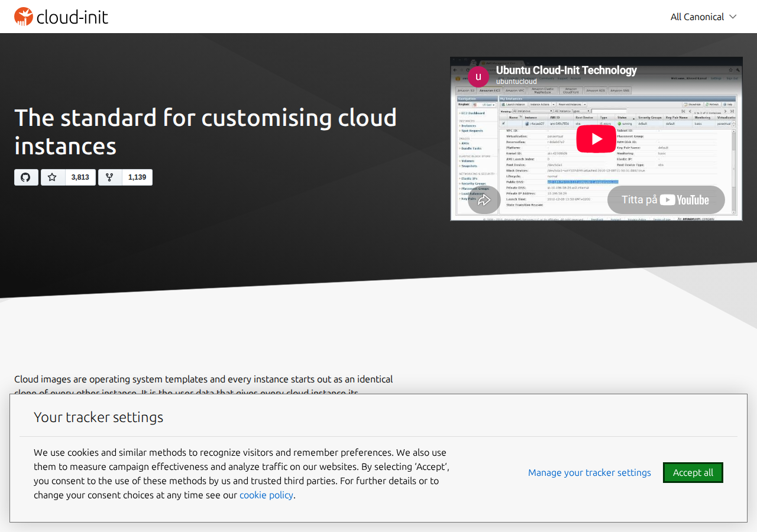Click the video share arrow icon
The width and height of the screenshot is (757, 532).
484,200
